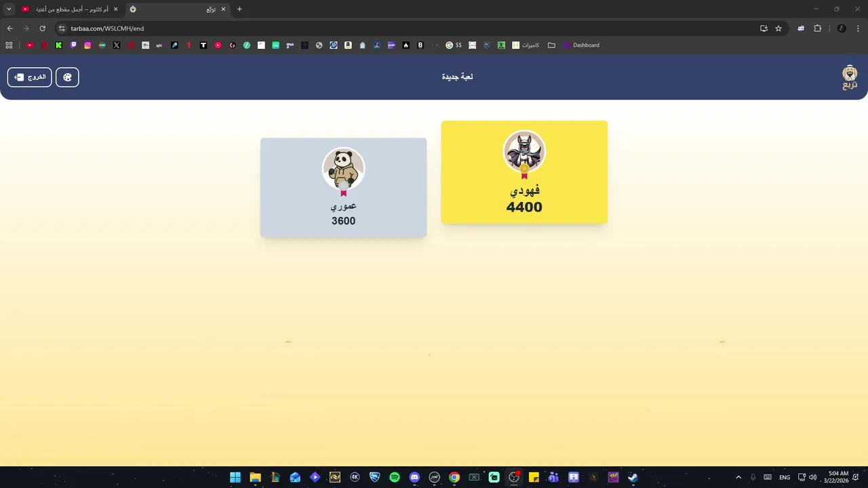Open the Twitch bookmark
Viewport: 868px width, 488px height.
point(73,45)
